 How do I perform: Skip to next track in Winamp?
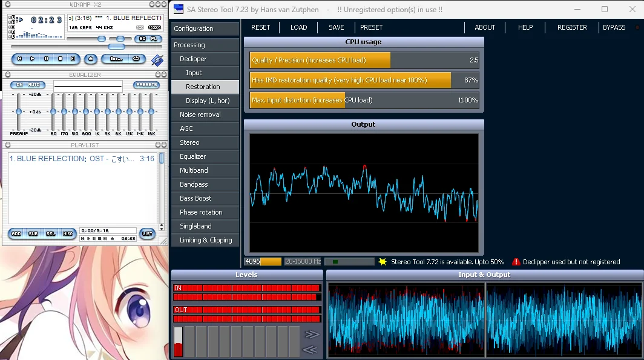[73, 59]
